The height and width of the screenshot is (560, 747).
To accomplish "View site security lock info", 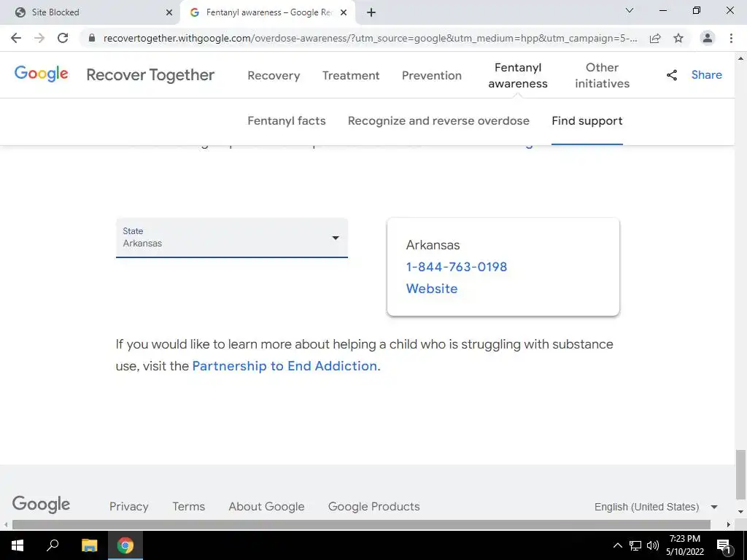I will 93,38.
